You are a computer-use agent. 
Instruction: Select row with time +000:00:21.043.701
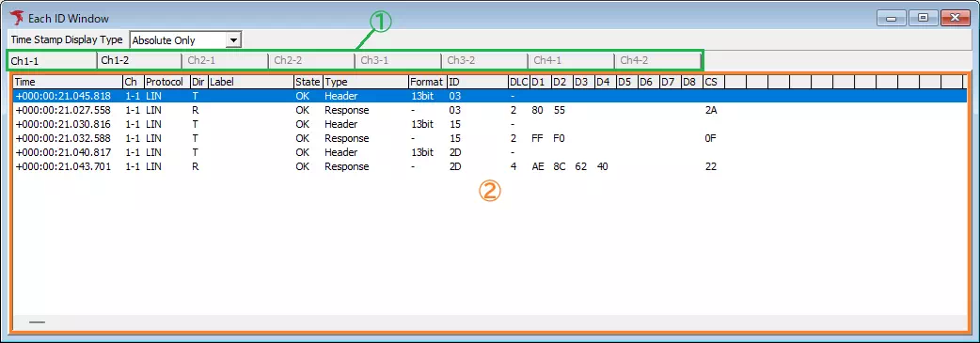coord(489,167)
